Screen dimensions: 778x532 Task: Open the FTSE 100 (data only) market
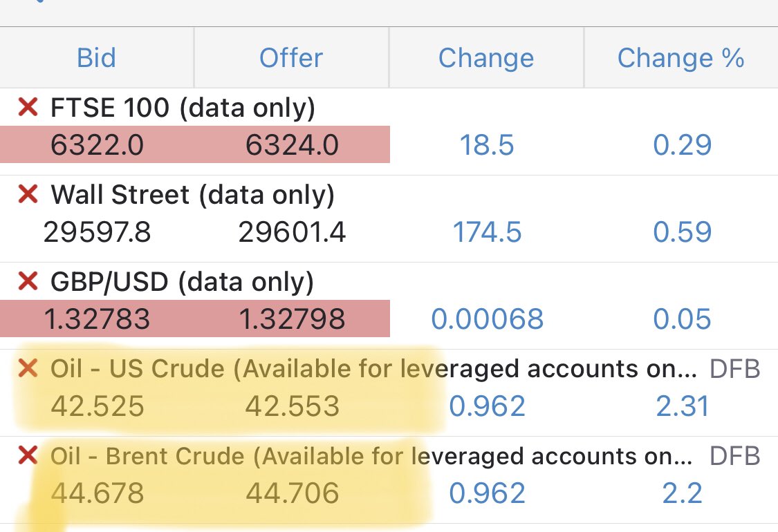[183, 108]
